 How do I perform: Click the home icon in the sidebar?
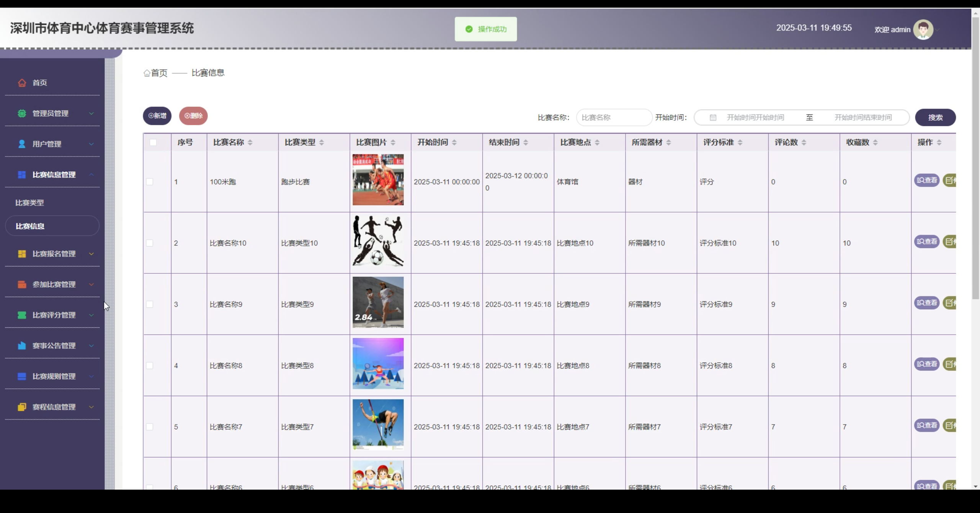click(x=22, y=83)
